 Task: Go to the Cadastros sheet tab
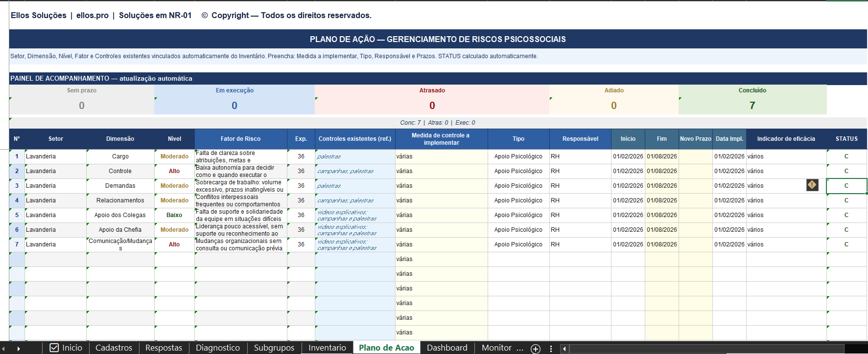(114, 348)
